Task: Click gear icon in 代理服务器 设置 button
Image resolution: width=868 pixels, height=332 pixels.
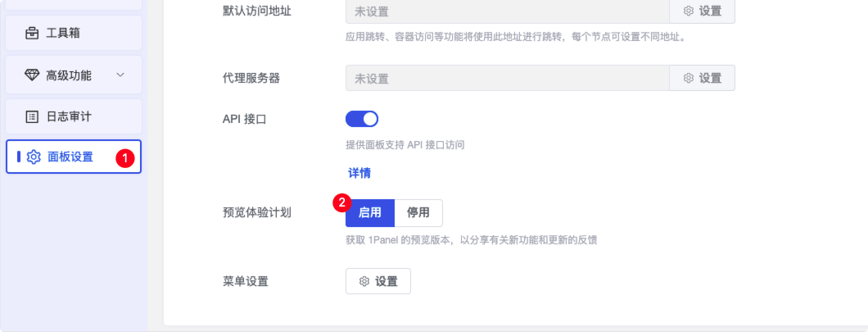Action: coord(689,78)
